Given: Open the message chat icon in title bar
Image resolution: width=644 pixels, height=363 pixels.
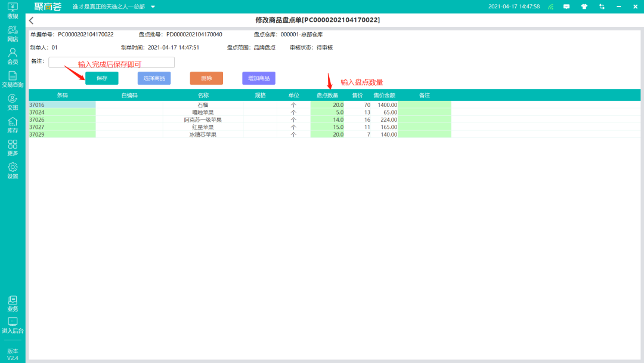Looking at the screenshot, I should 566,7.
